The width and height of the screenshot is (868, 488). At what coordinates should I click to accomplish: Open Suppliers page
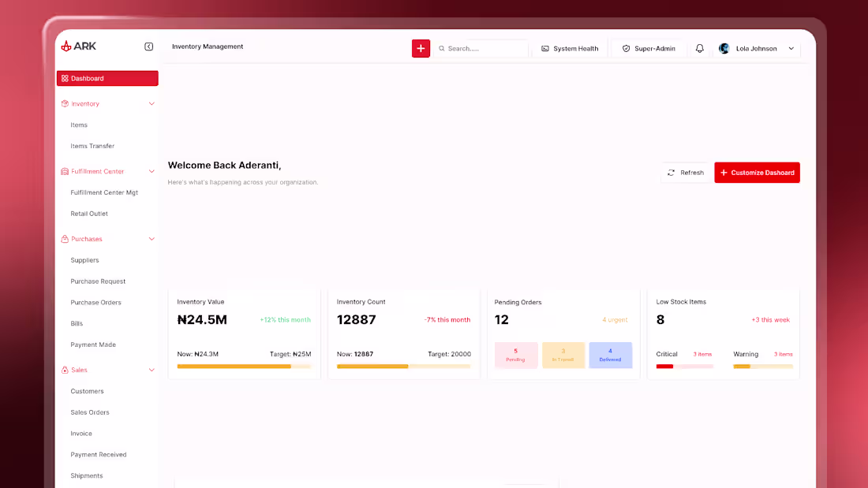tap(84, 260)
